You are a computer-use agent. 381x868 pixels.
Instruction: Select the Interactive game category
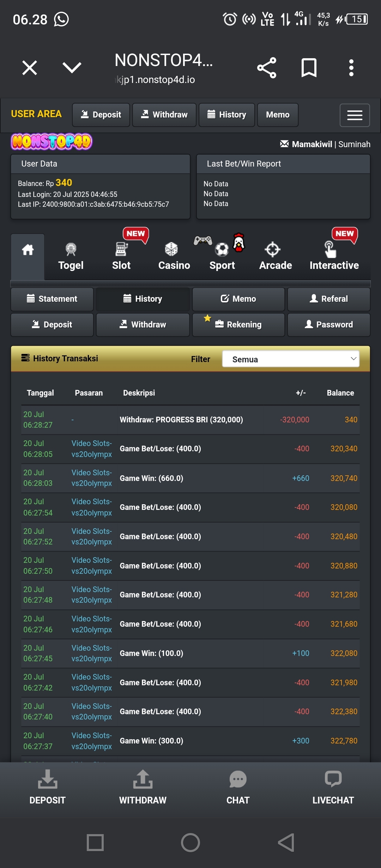click(x=334, y=257)
